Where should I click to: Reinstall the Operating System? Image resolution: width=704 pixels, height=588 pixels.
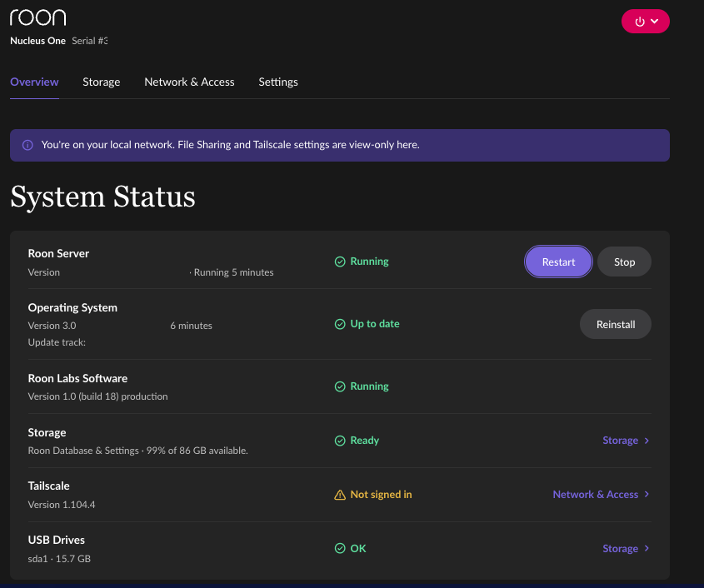[615, 324]
